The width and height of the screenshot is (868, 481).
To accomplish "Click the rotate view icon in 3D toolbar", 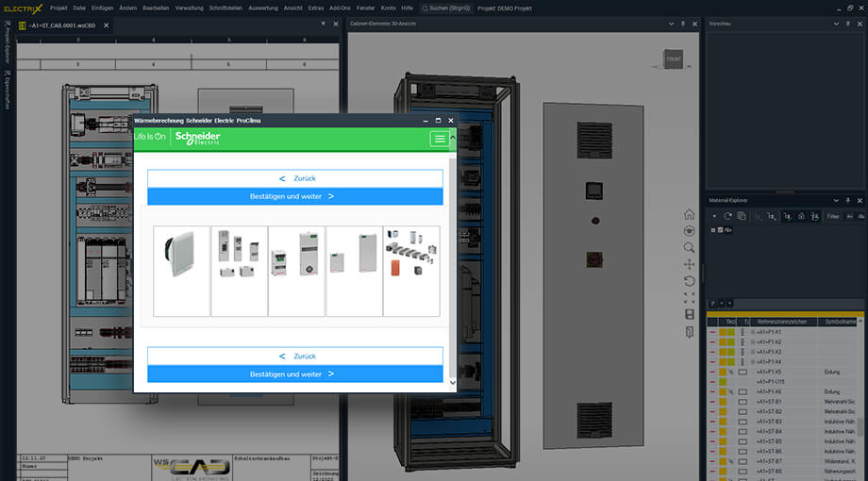I will (690, 281).
